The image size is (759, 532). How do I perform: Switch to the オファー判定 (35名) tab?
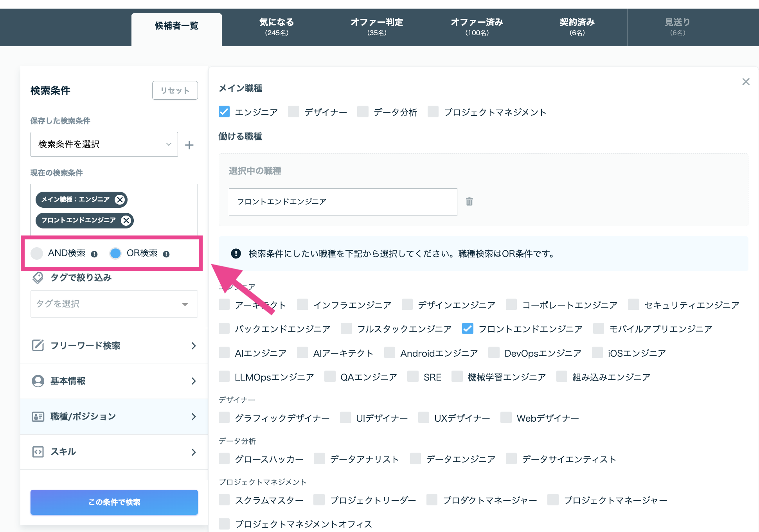pos(377,27)
